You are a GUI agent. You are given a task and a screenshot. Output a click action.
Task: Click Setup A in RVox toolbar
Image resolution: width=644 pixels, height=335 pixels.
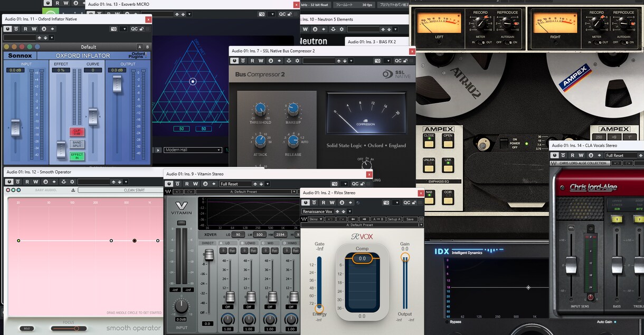(x=394, y=219)
